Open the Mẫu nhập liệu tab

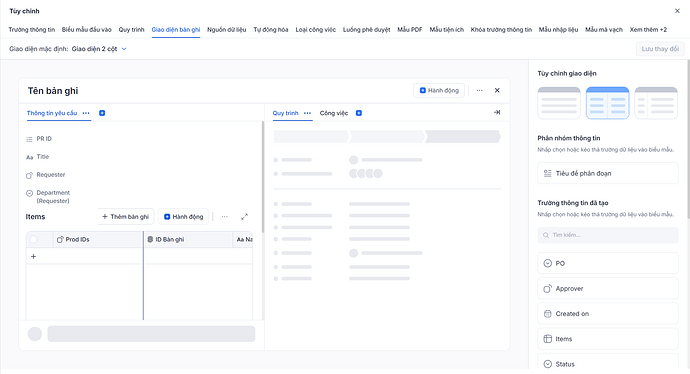558,29
